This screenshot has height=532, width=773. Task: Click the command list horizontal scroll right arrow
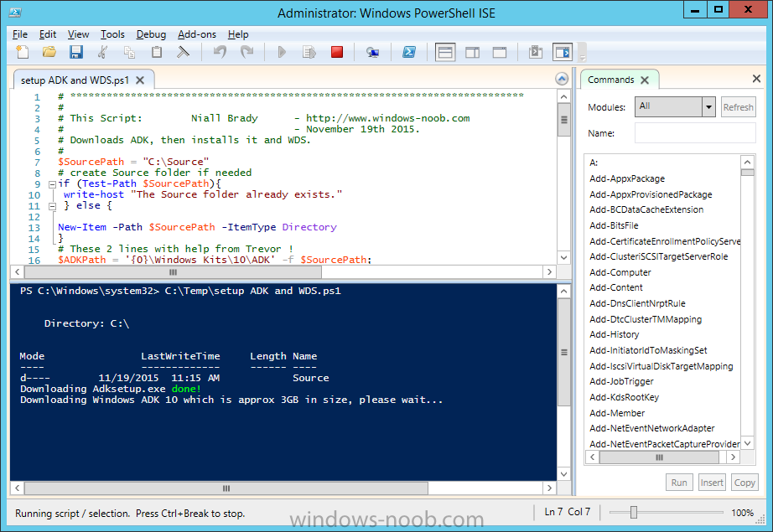click(734, 457)
